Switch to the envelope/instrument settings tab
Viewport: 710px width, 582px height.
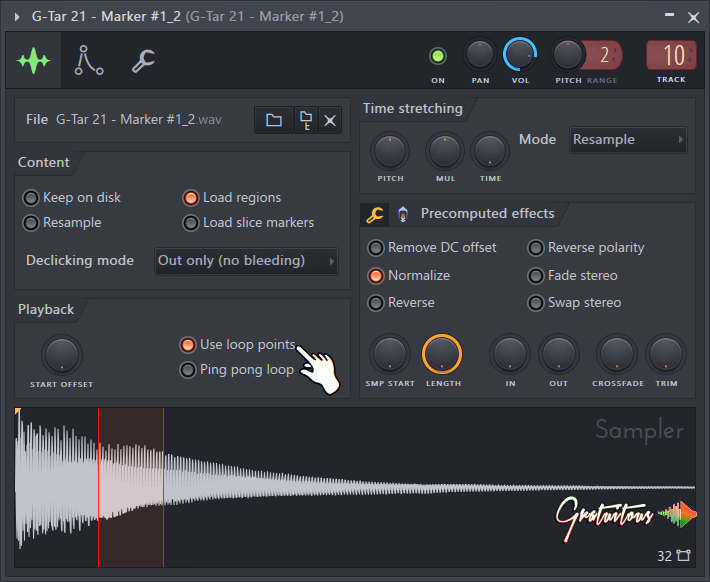pos(89,60)
